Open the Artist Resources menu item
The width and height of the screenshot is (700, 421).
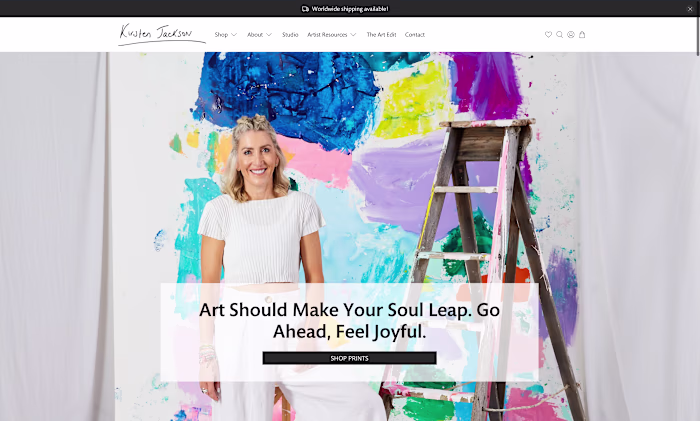tap(327, 34)
